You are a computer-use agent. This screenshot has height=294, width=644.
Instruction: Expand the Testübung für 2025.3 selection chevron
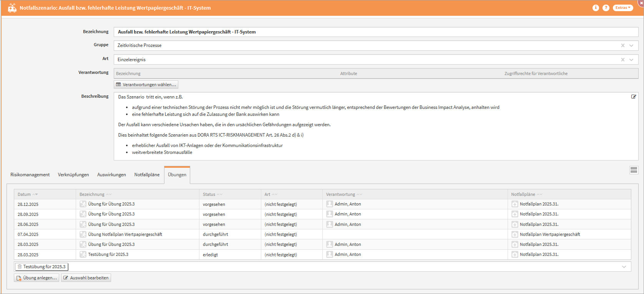pos(624,267)
